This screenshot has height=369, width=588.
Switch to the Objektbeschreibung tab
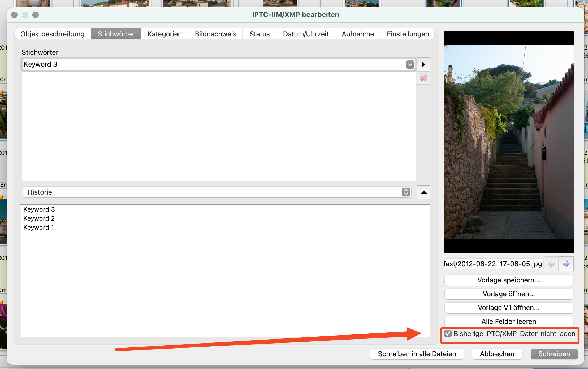point(53,34)
